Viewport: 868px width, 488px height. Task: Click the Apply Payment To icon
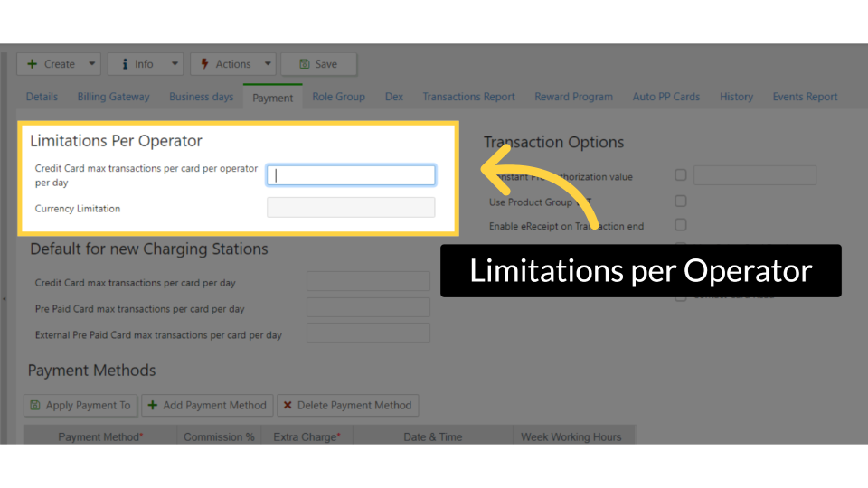(35, 406)
